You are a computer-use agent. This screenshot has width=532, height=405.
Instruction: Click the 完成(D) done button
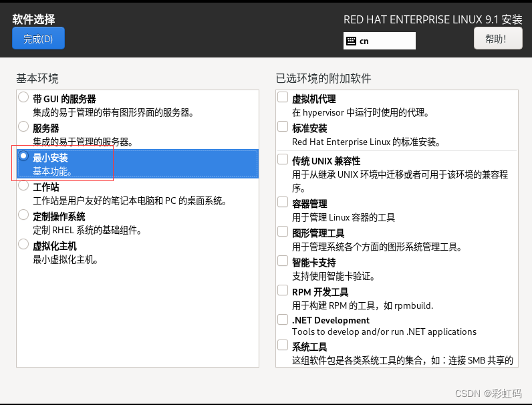pyautogui.click(x=38, y=39)
